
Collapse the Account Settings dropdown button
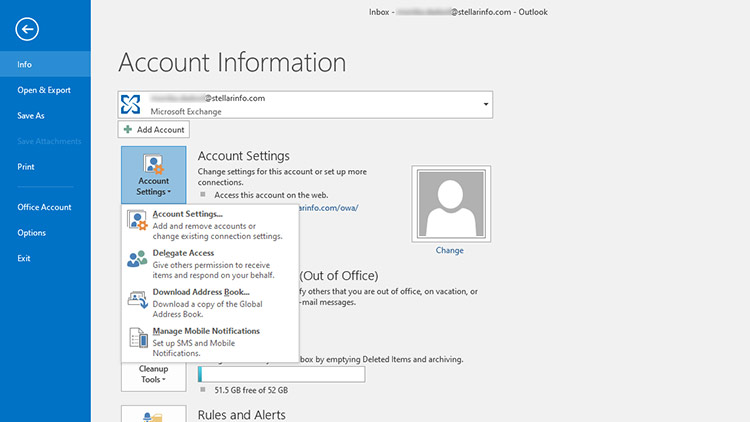(x=153, y=175)
